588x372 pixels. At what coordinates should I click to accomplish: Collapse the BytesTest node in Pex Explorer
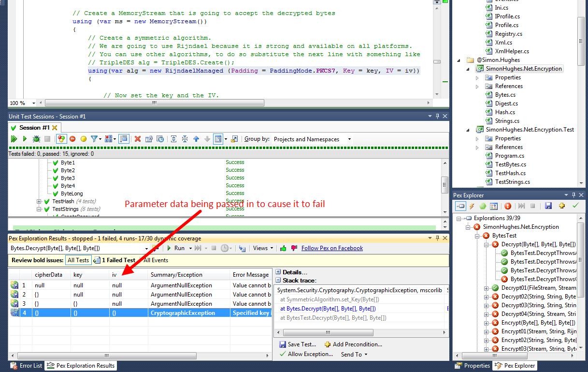point(478,236)
